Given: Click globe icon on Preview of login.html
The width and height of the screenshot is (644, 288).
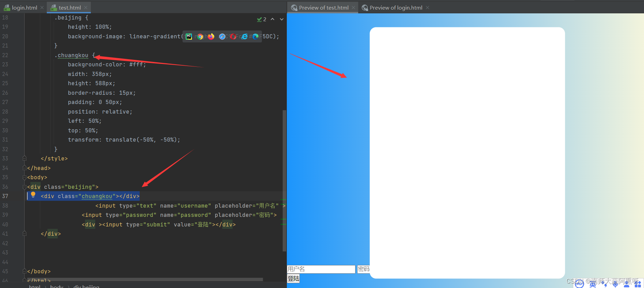Looking at the screenshot, I should coord(365,8).
